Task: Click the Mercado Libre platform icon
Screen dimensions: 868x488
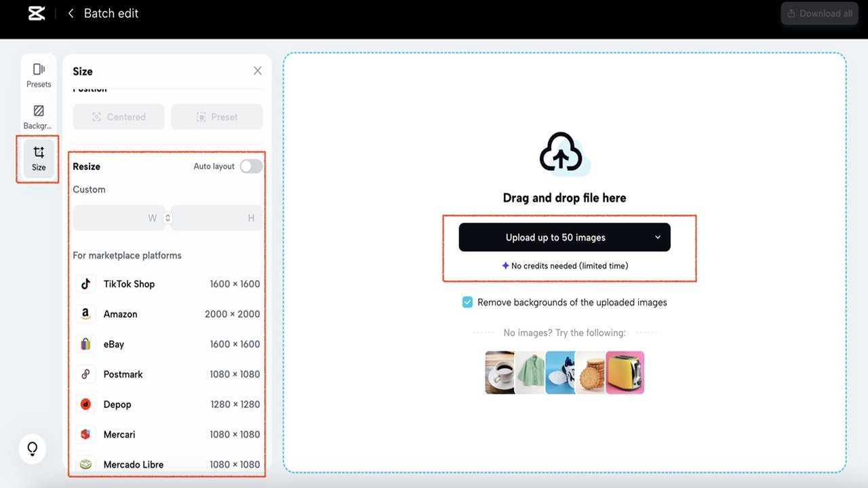Action: [x=85, y=464]
